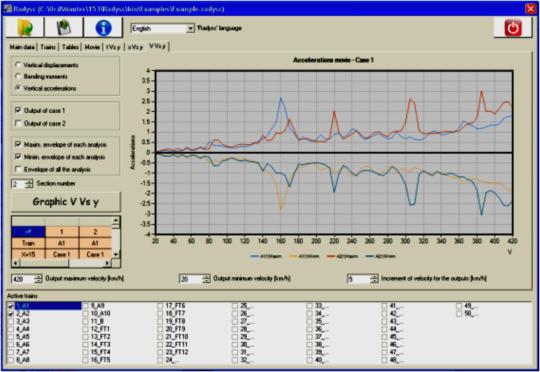Enable train checkbox number 41
The image size is (540, 372).
[384, 306]
